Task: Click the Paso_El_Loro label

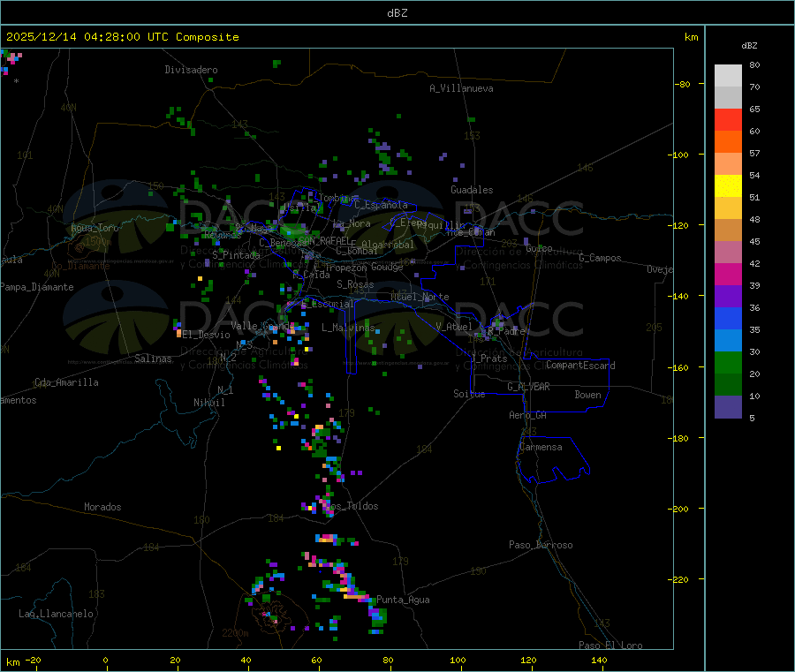Action: [x=611, y=646]
